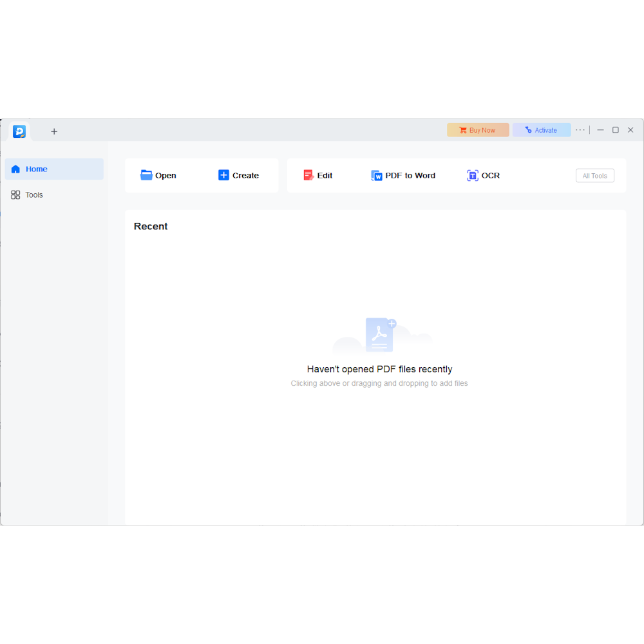Click the drag and drop hint text
This screenshot has width=644, height=644.
[379, 383]
